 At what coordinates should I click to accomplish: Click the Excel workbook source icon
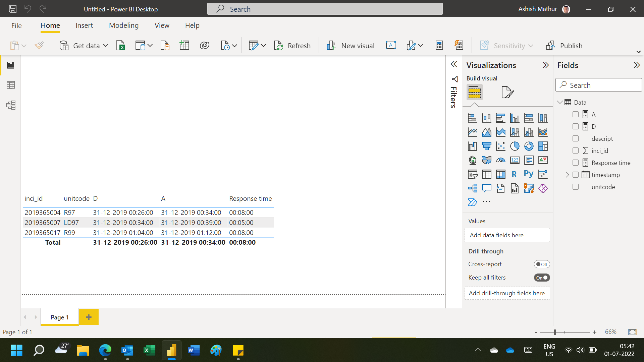pos(120,46)
